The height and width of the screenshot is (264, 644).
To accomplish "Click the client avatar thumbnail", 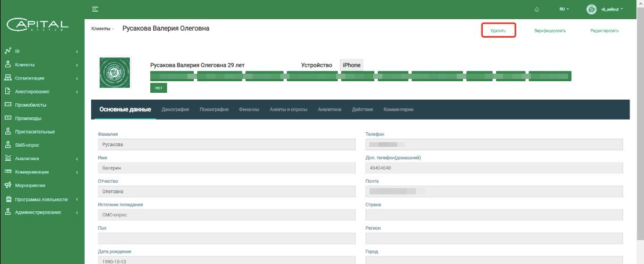I will click(x=115, y=73).
